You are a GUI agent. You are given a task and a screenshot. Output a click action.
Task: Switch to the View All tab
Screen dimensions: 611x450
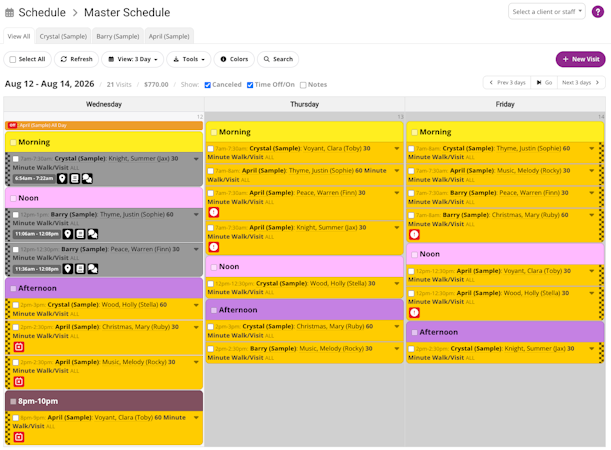click(x=19, y=36)
